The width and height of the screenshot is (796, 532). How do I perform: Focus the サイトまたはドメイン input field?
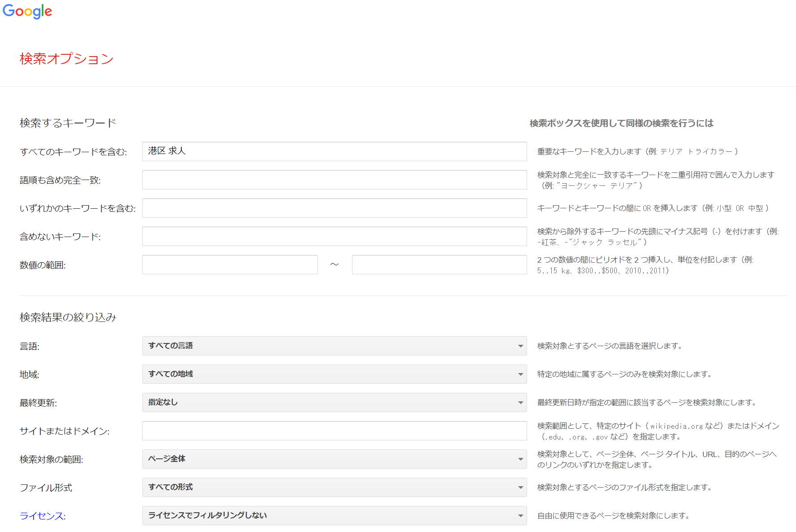[334, 431]
